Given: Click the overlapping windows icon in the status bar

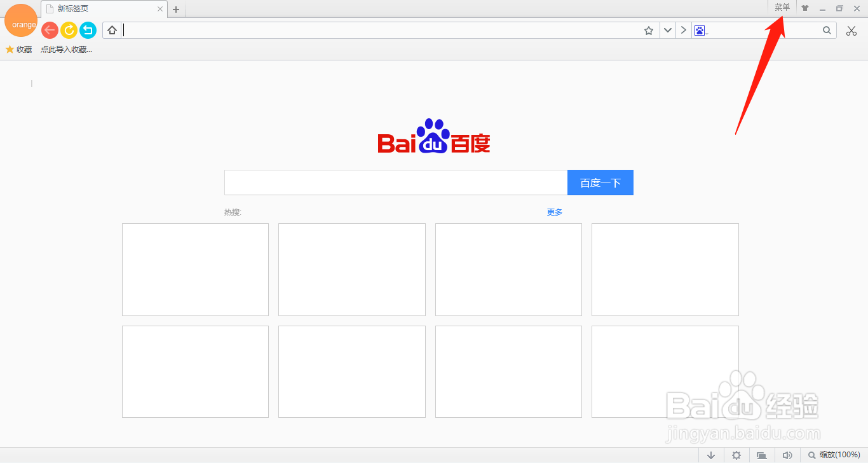Looking at the screenshot, I should click(761, 455).
